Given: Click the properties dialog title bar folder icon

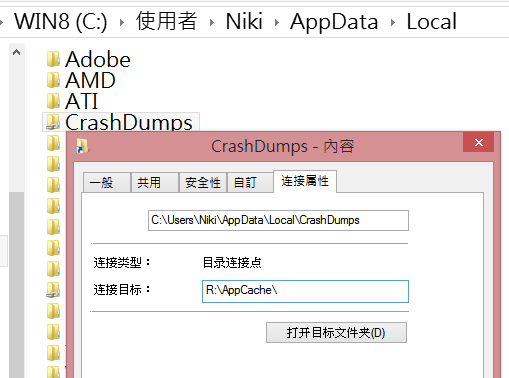Looking at the screenshot, I should click(82, 146).
